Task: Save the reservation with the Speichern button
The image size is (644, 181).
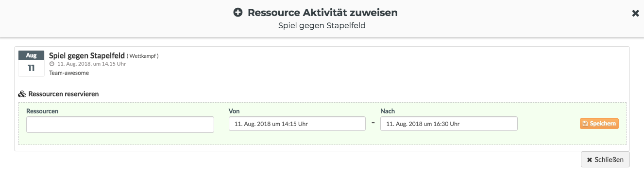Action: tap(599, 124)
